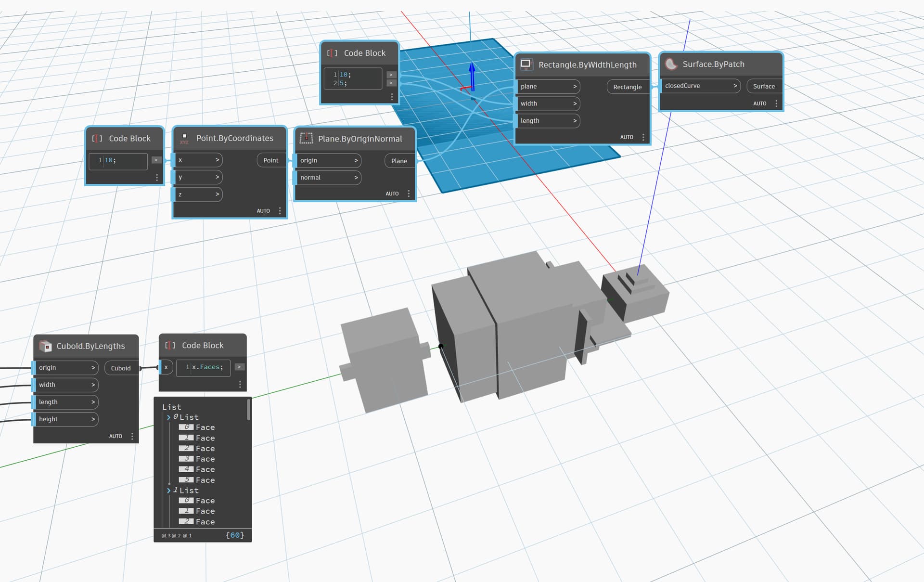The height and width of the screenshot is (582, 924).
Task: Toggle AUTO lacing on Rectangle.ByWidthLength
Action: (627, 137)
